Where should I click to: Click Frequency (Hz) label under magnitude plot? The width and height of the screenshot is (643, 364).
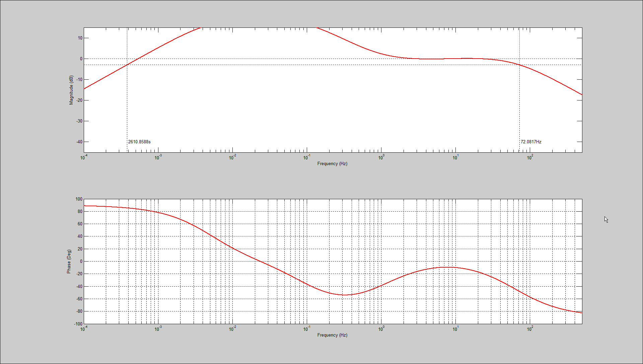[x=332, y=164]
